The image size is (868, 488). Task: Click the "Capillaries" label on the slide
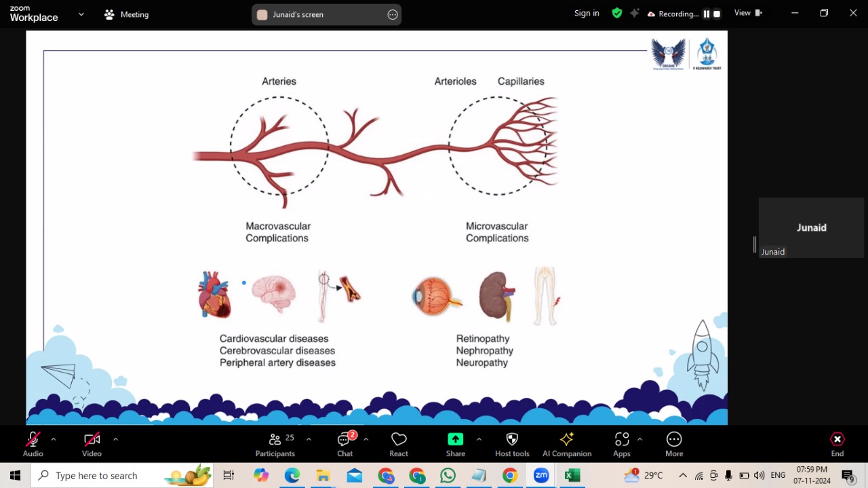click(521, 81)
